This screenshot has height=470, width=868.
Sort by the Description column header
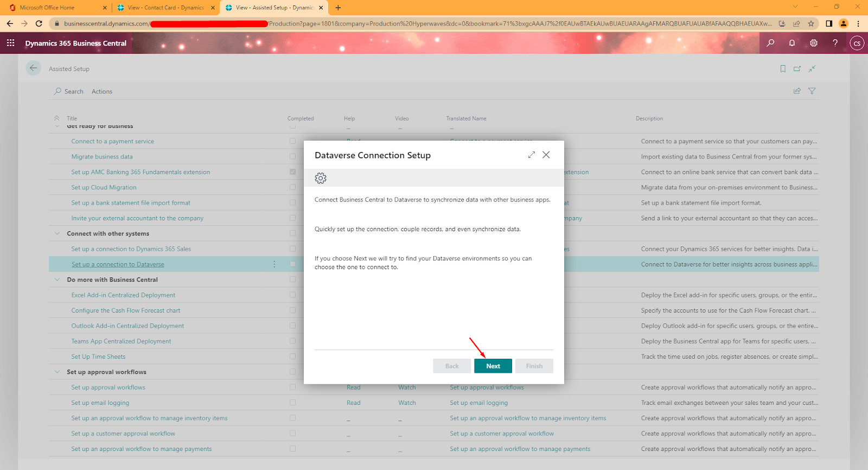click(649, 118)
